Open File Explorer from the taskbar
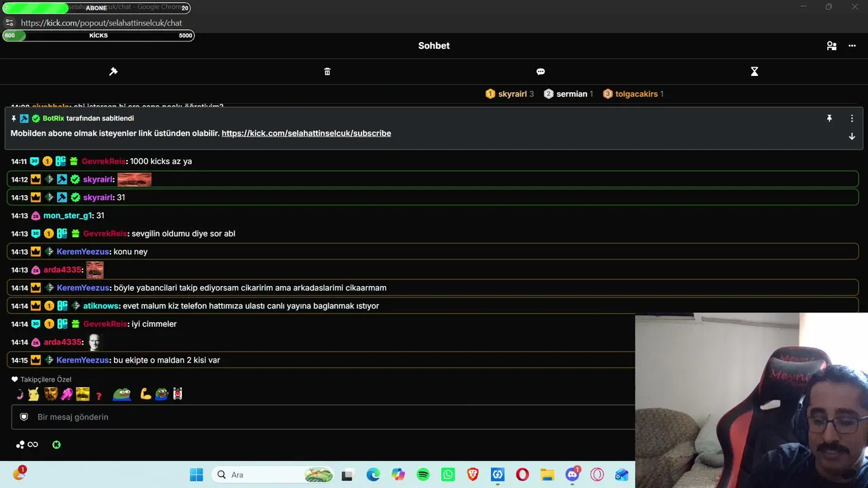Screen dimensions: 868x488 tap(547, 474)
